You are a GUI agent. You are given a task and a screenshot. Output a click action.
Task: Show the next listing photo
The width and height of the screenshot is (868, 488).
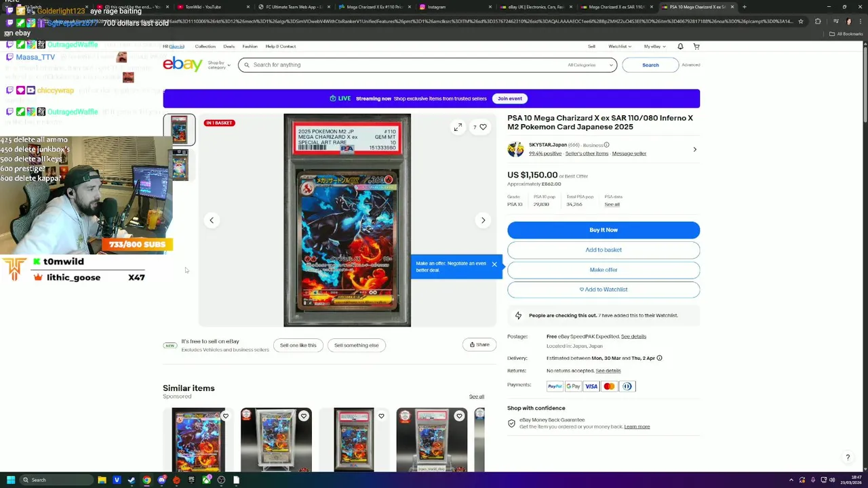click(x=483, y=220)
